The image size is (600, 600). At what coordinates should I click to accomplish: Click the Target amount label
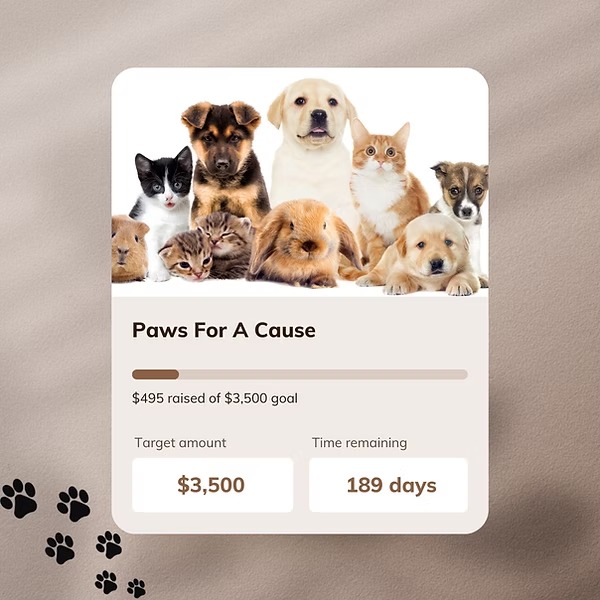click(180, 443)
